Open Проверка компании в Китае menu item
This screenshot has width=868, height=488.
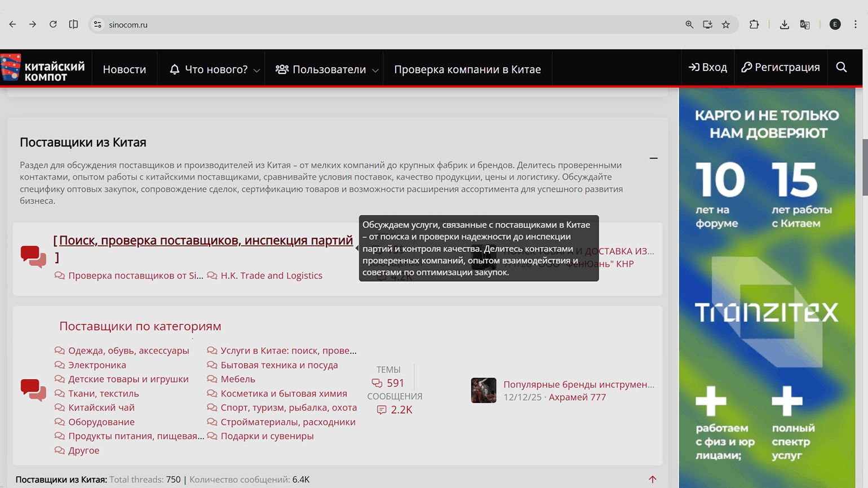(x=467, y=69)
